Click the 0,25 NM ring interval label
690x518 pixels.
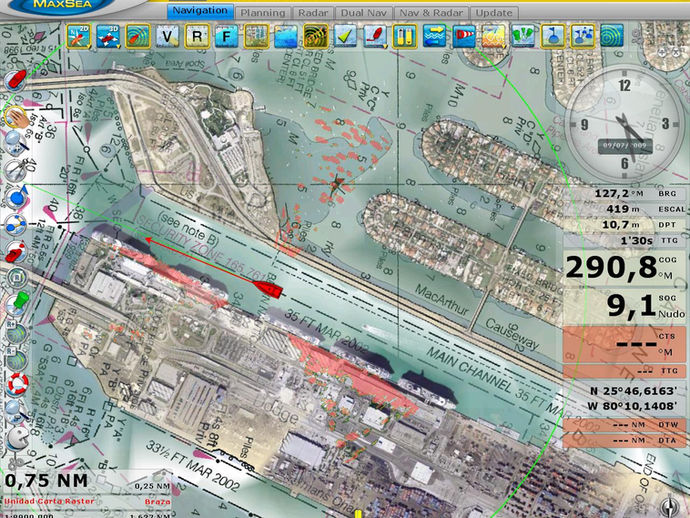pyautogui.click(x=152, y=486)
